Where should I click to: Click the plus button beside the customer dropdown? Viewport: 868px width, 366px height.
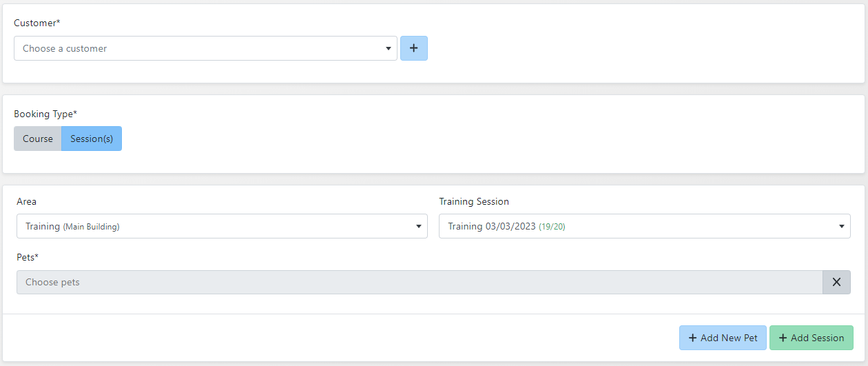[x=413, y=48]
